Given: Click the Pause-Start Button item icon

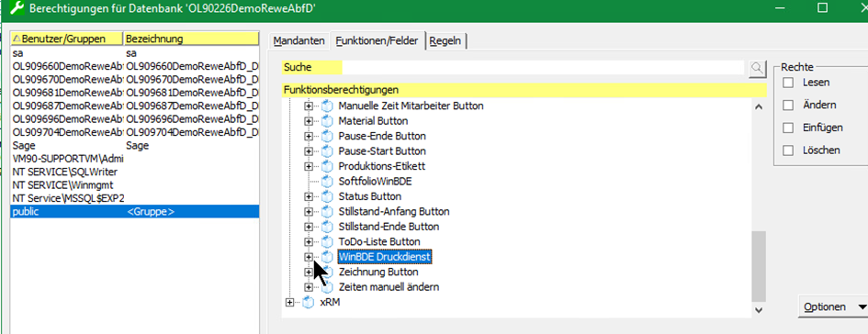Looking at the screenshot, I should pos(327,151).
